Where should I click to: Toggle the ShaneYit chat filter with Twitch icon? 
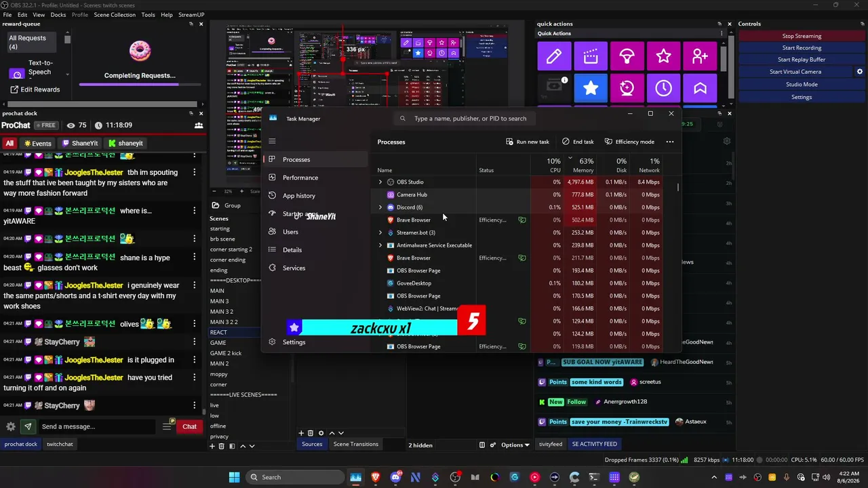click(x=80, y=144)
